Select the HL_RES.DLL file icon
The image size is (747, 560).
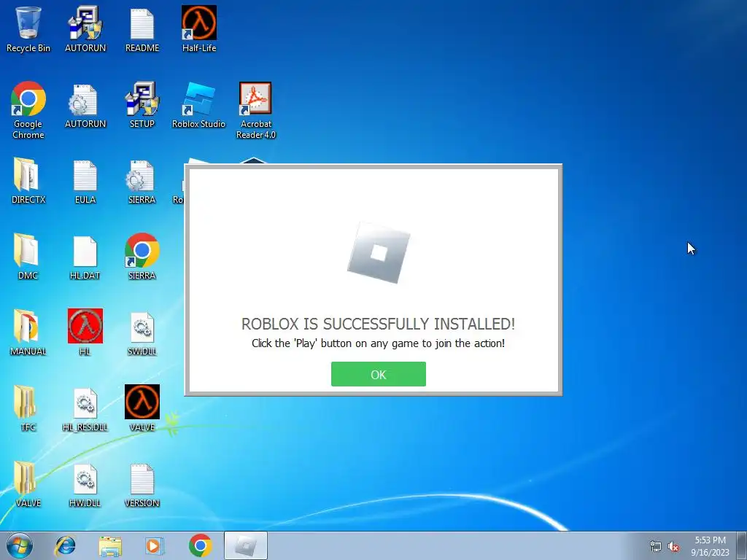click(85, 408)
